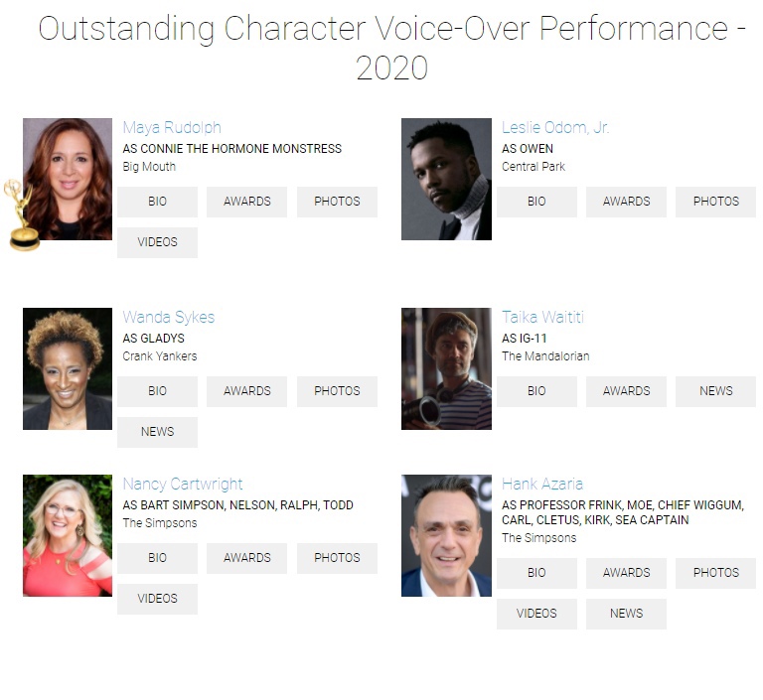Visit the Taika Waititi name link

coord(542,318)
